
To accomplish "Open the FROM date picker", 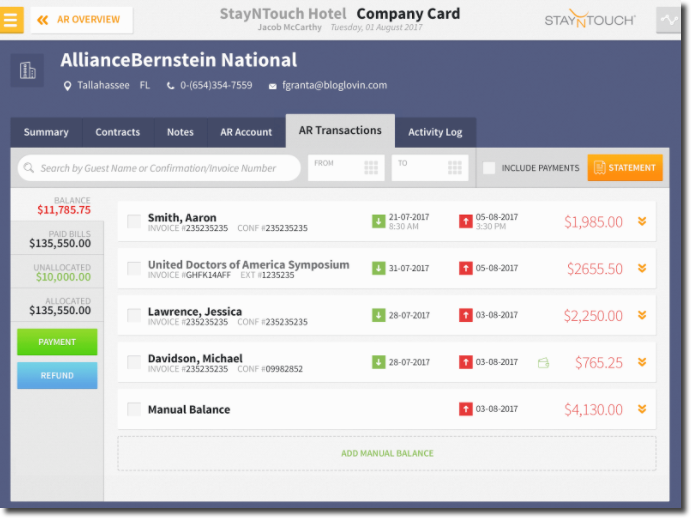I will click(x=346, y=168).
